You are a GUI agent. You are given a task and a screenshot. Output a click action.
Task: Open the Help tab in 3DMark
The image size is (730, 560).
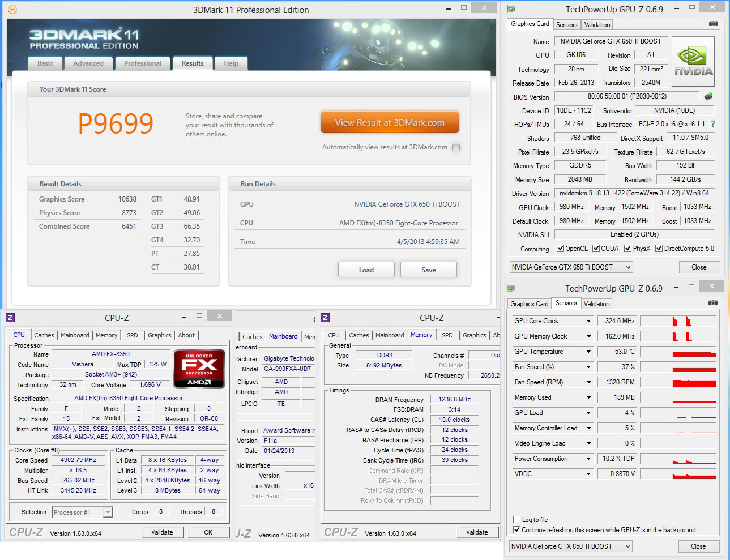pyautogui.click(x=231, y=63)
